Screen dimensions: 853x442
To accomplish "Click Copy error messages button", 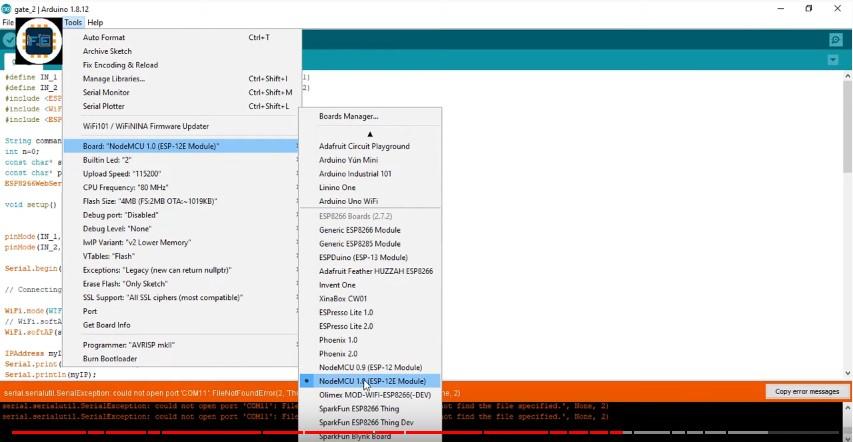I will coord(807,391).
